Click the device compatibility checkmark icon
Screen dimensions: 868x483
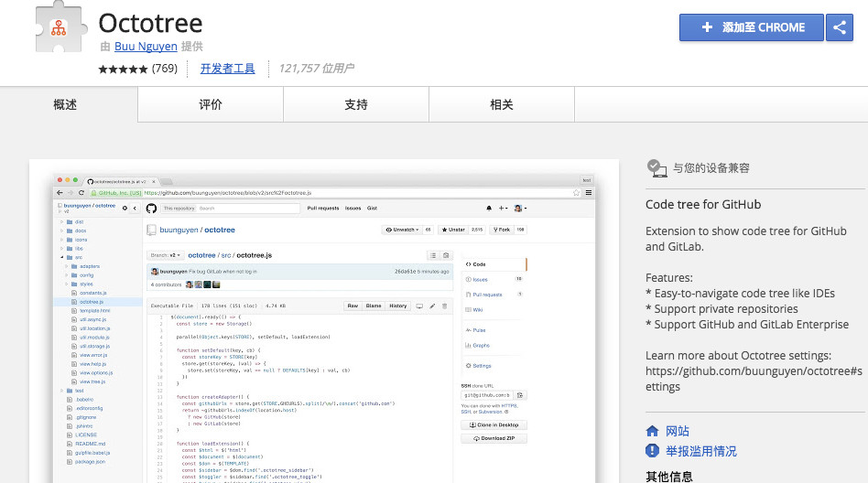coord(656,168)
